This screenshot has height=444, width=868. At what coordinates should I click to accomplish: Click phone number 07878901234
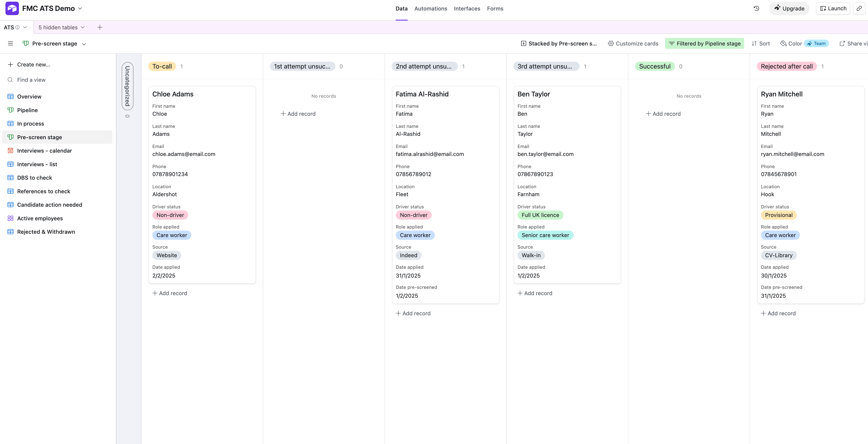click(170, 174)
